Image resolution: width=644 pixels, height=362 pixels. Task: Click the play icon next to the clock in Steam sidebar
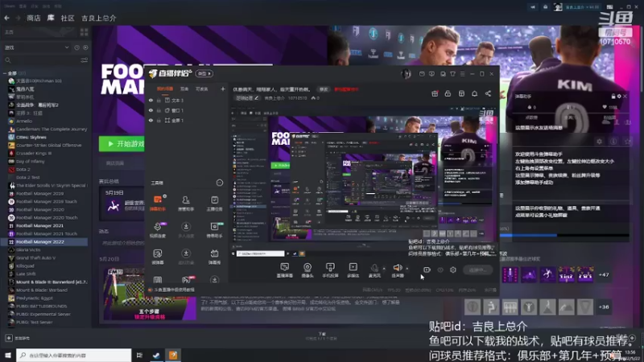[x=85, y=47]
